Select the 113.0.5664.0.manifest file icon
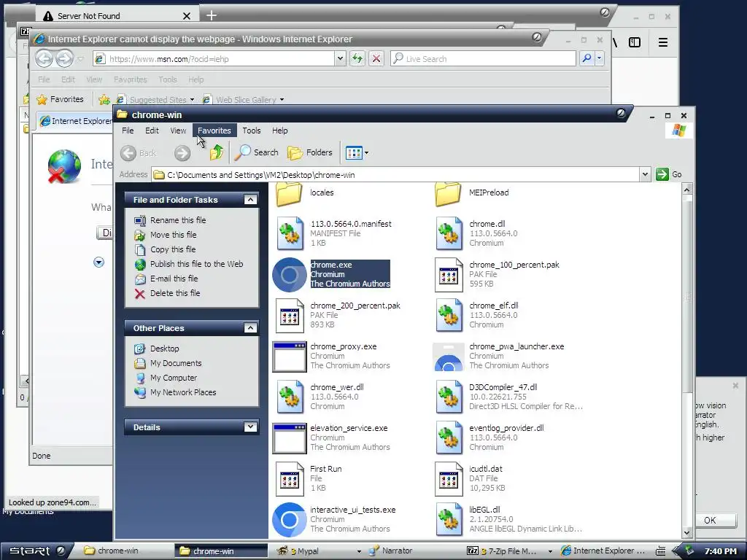Image resolution: width=747 pixels, height=560 pixels. tap(290, 233)
